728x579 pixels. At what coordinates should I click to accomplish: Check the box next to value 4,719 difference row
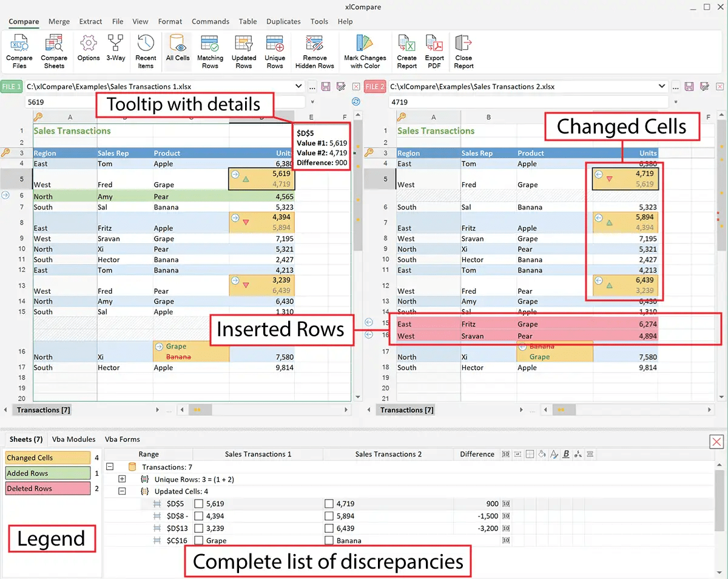329,504
